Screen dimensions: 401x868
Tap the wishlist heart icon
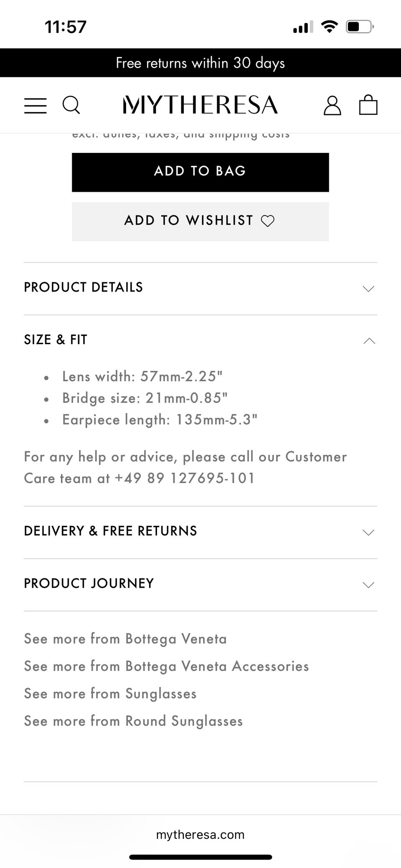[x=268, y=221]
